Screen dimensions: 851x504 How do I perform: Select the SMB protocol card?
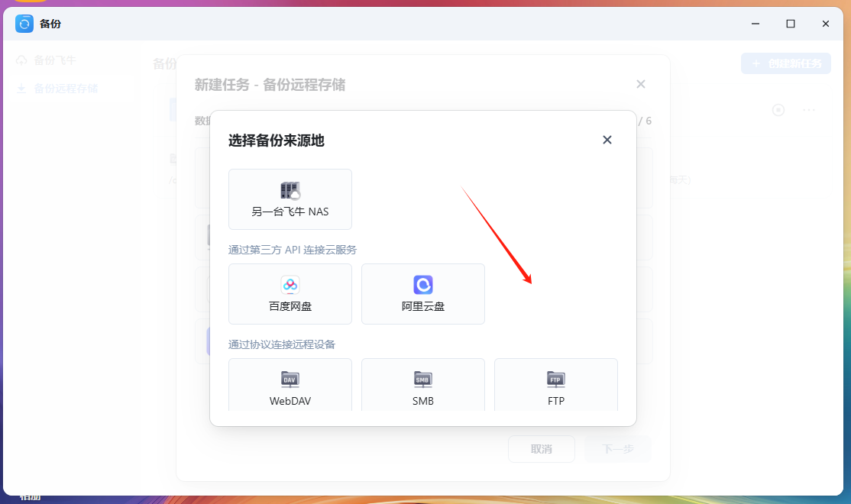422,385
